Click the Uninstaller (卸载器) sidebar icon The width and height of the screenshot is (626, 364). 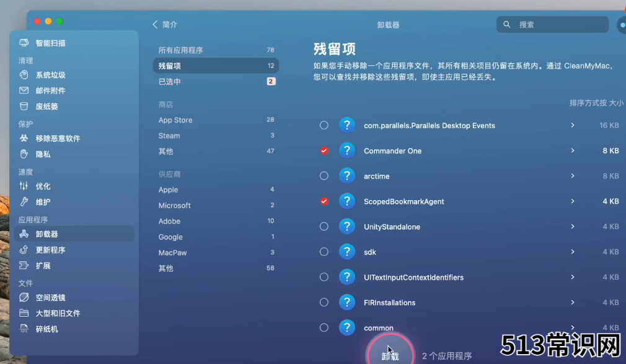point(24,233)
